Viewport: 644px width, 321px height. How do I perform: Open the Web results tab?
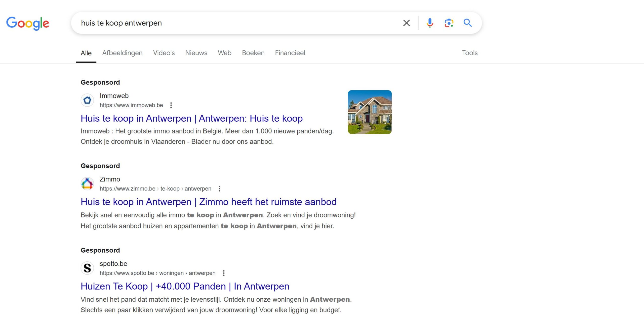(x=225, y=53)
